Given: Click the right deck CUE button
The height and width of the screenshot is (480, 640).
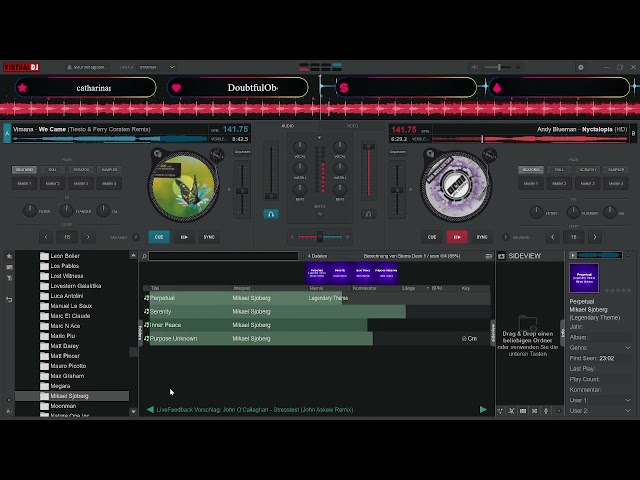Looking at the screenshot, I should [x=432, y=237].
